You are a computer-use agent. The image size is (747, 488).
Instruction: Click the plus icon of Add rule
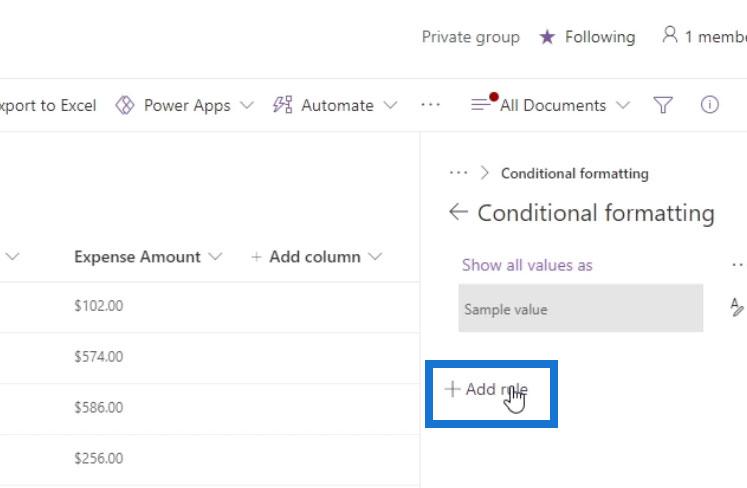pos(452,389)
